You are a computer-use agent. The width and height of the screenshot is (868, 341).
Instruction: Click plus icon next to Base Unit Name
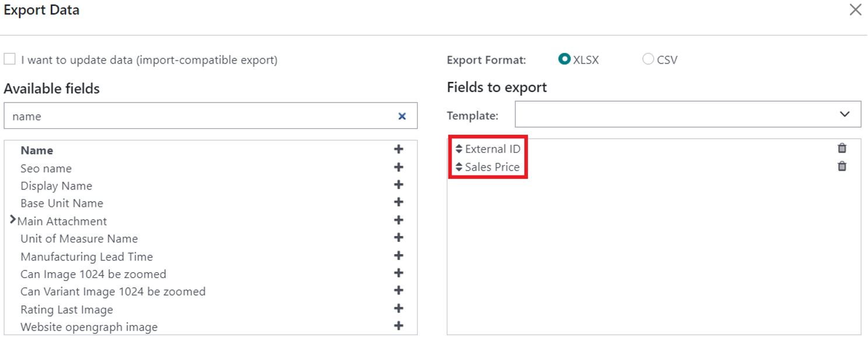398,202
